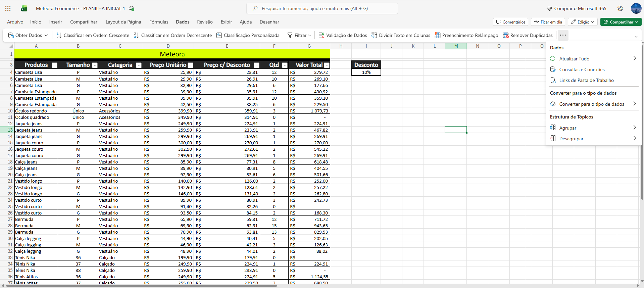Open the Valor Total filter dropdown
Image resolution: width=644 pixels, height=288 pixels.
327,65
